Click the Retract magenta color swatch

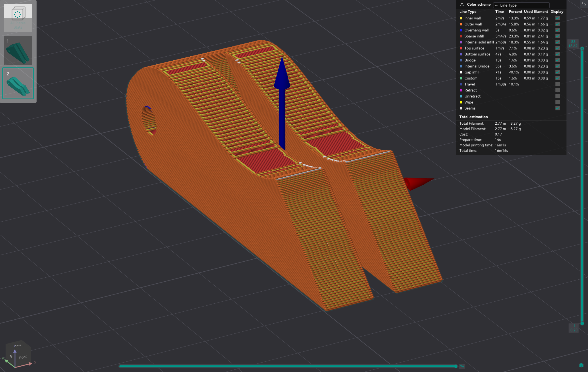[461, 90]
